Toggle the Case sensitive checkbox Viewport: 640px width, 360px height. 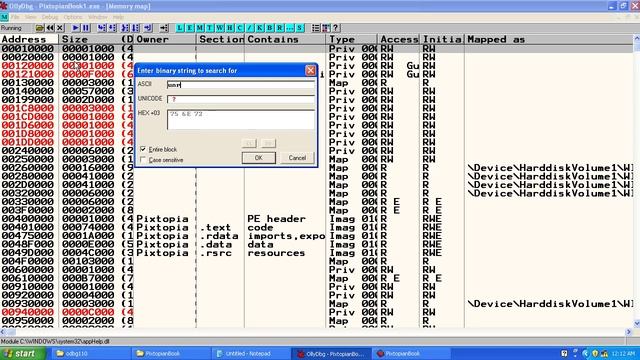tap(143, 160)
